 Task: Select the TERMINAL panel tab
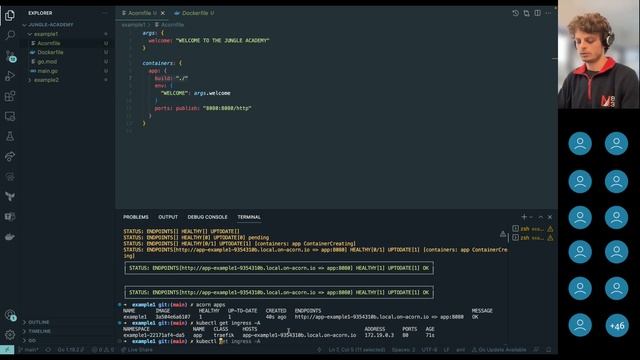[249, 217]
